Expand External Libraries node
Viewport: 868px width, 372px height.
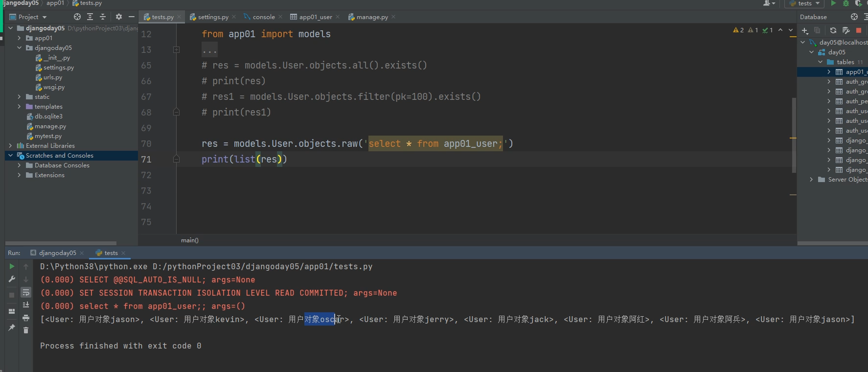(x=10, y=146)
